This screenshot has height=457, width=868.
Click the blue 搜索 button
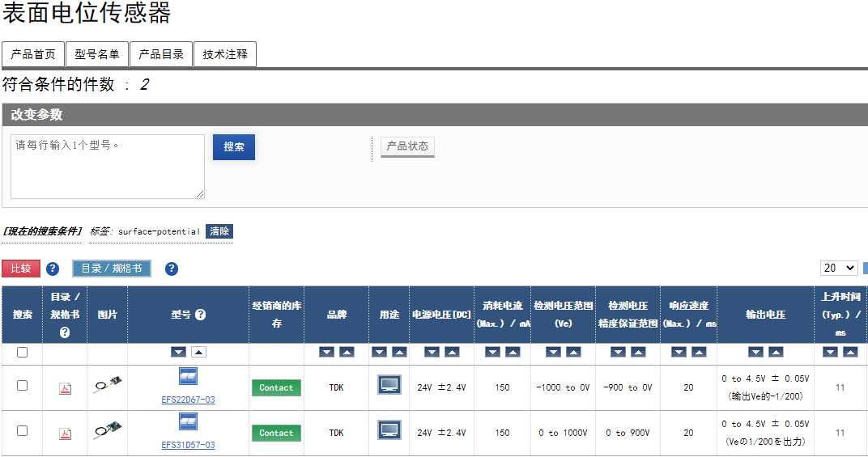pos(234,147)
